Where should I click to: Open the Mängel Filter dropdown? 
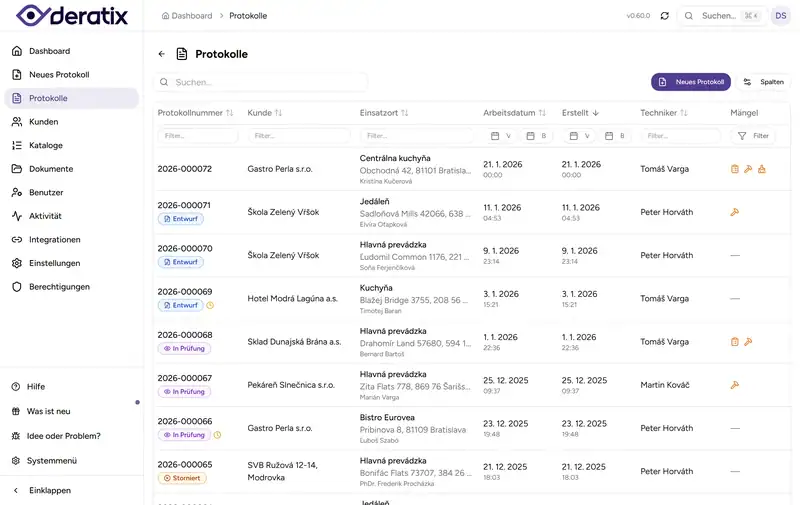(754, 136)
